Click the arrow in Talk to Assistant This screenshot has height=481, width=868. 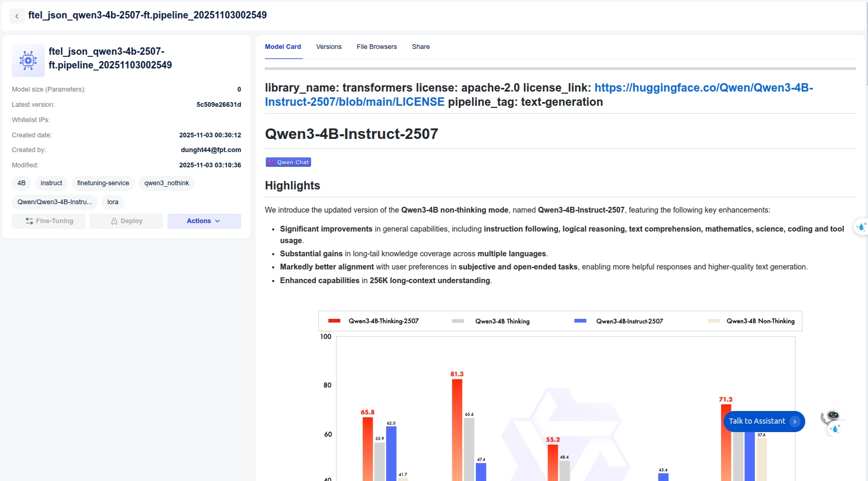pyautogui.click(x=795, y=422)
